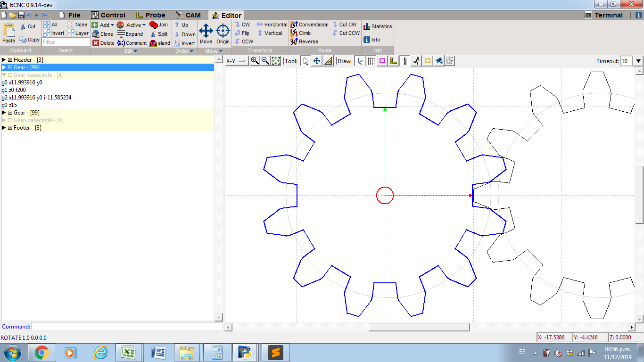
Task: Move block Up in order
Action: (x=181, y=25)
